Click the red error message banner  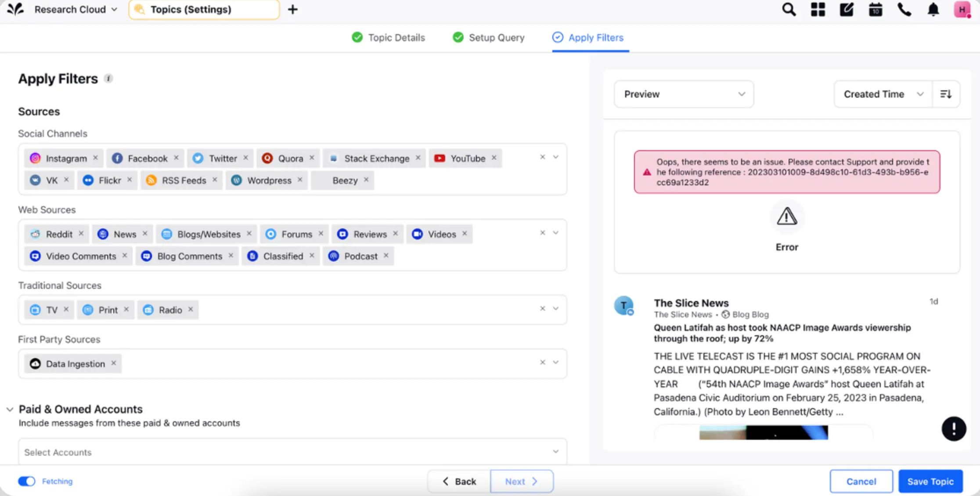[x=787, y=172]
